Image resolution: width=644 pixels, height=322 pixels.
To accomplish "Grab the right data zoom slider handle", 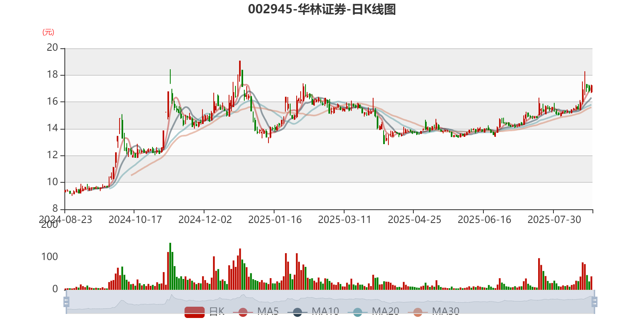I will 594,301.
